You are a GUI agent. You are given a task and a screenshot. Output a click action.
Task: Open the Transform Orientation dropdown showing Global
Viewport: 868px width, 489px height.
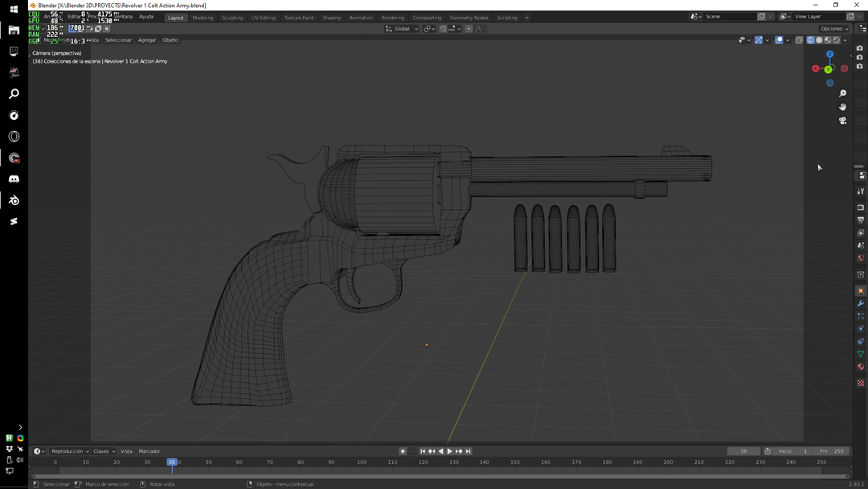coord(402,28)
